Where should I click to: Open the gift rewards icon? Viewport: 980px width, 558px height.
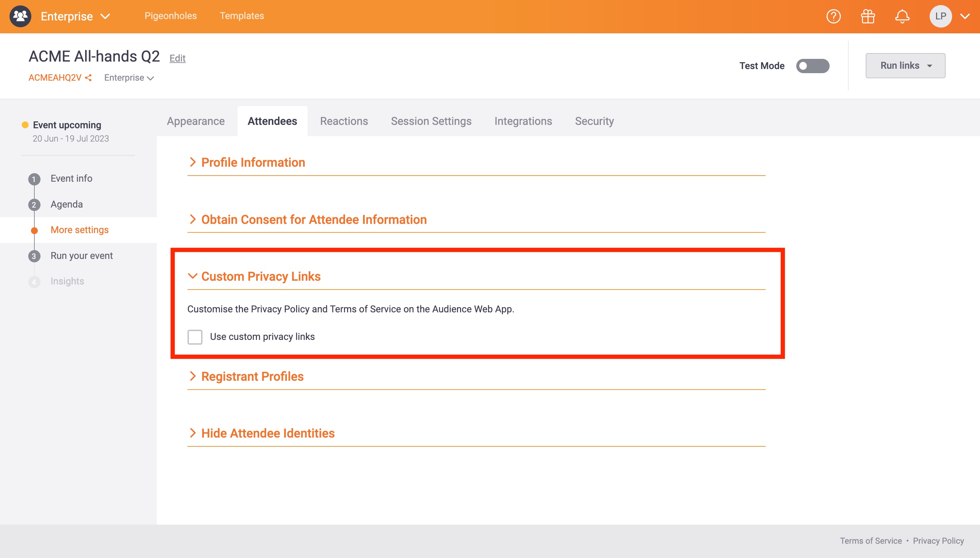pyautogui.click(x=868, y=16)
